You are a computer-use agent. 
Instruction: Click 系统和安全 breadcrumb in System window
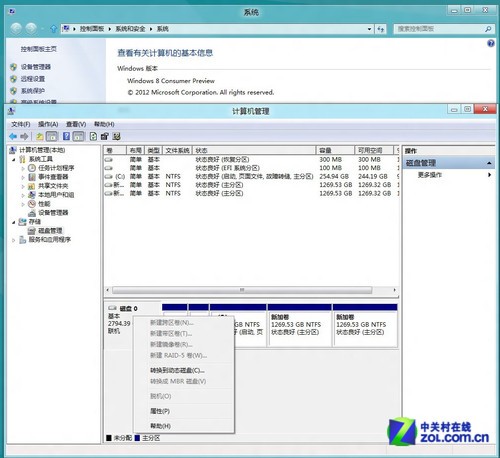(x=130, y=29)
